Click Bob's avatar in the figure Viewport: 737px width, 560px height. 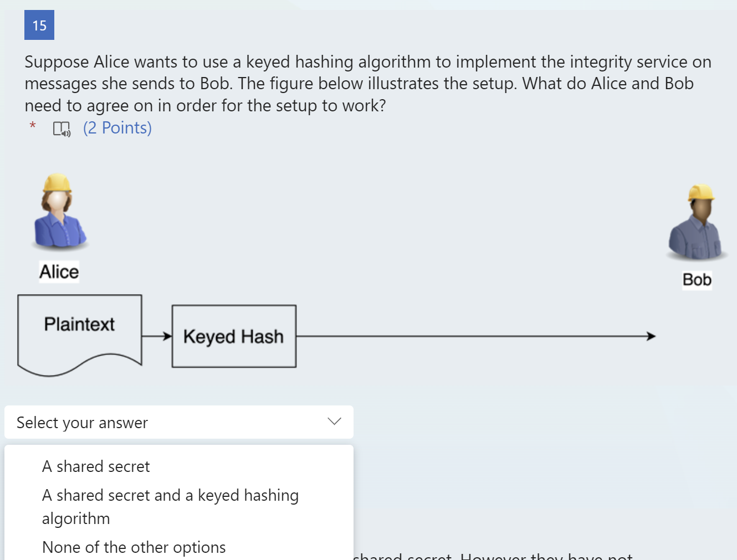tap(697, 223)
